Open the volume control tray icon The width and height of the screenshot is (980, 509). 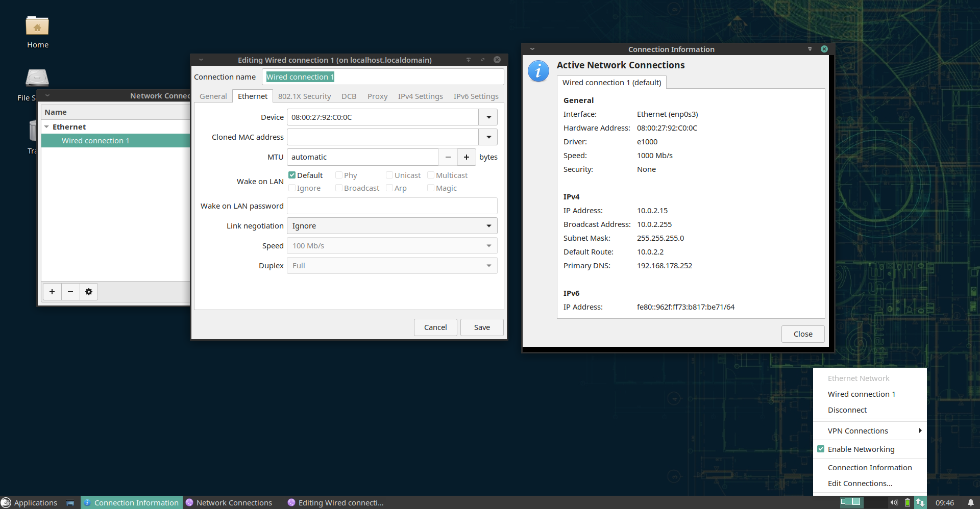coord(894,502)
